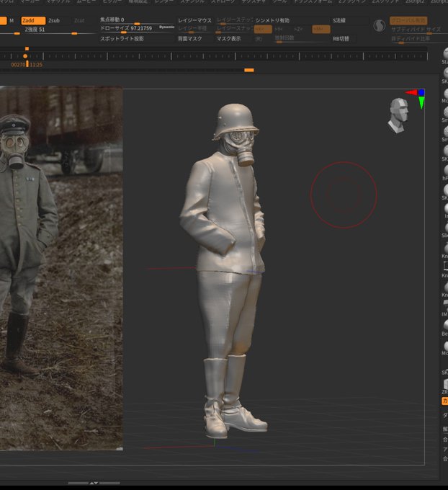Click the 00270 11:25 time readout
Image resolution: width=448 pixels, height=490 pixels.
click(27, 65)
